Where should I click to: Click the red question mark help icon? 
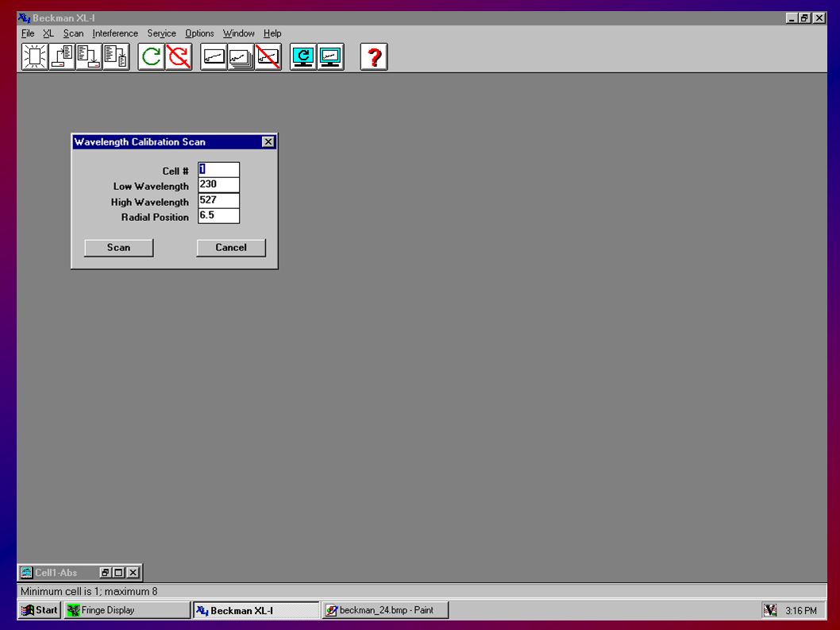374,57
